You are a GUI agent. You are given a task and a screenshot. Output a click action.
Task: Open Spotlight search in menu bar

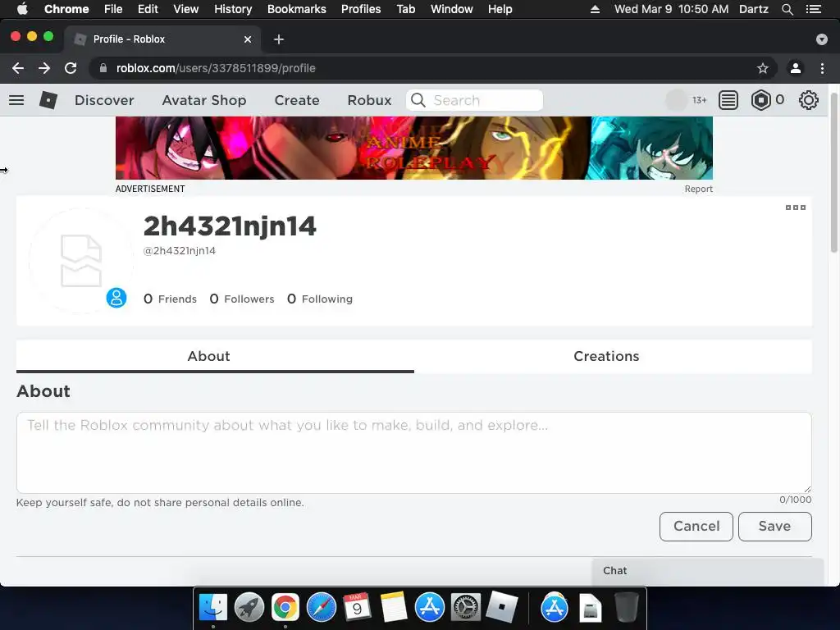pyautogui.click(x=787, y=9)
